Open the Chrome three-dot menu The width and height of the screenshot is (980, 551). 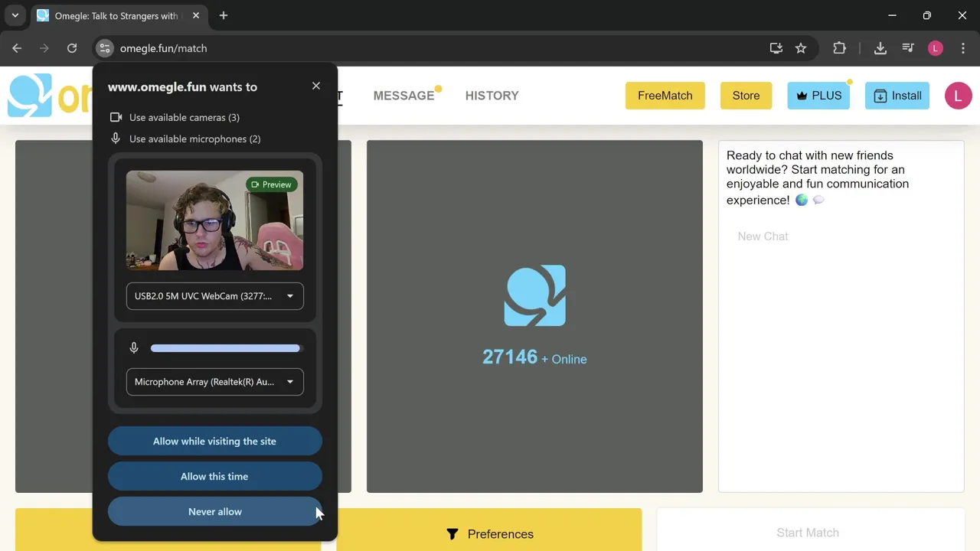coord(963,48)
